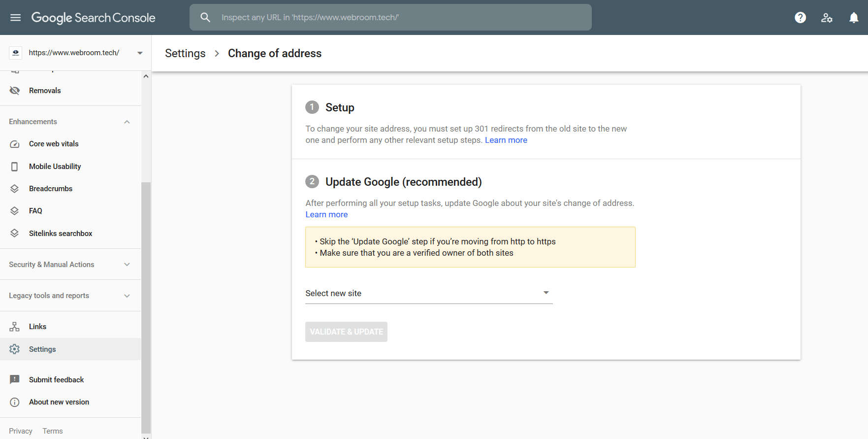The height and width of the screenshot is (439, 868).
Task: Open the notifications bell
Action: coord(854,18)
